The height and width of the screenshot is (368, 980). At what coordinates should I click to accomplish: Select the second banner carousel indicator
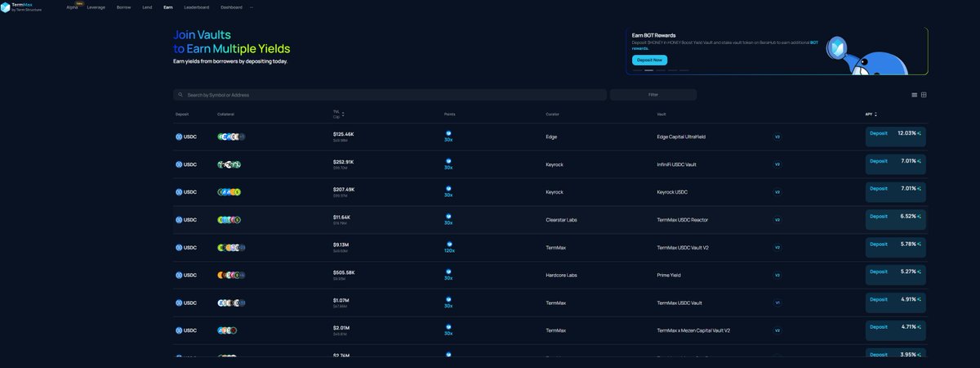[649, 70]
